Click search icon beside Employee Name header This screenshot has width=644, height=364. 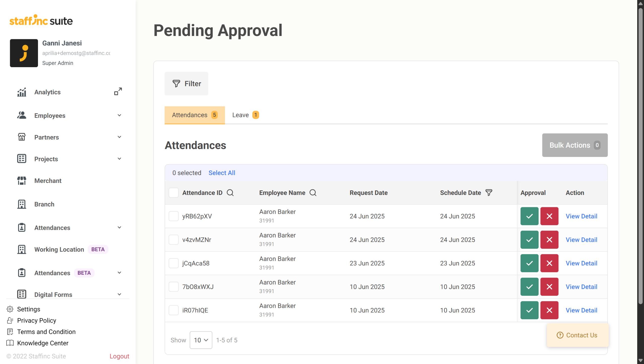[x=313, y=193]
